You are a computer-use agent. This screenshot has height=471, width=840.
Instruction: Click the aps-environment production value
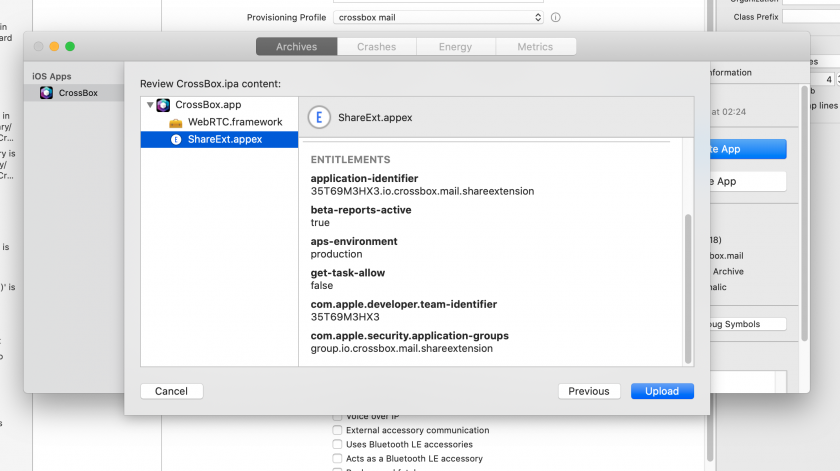pyautogui.click(x=336, y=254)
